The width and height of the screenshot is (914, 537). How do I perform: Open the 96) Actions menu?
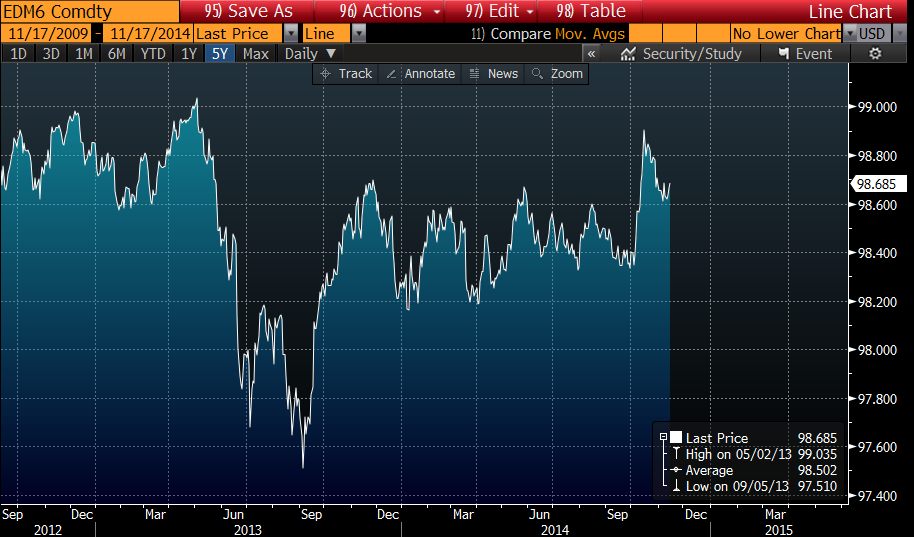click(380, 11)
